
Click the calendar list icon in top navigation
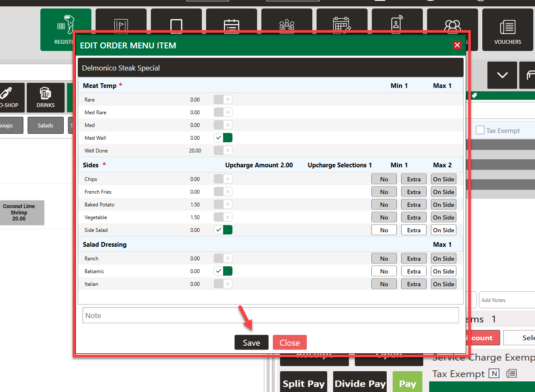pos(231,25)
